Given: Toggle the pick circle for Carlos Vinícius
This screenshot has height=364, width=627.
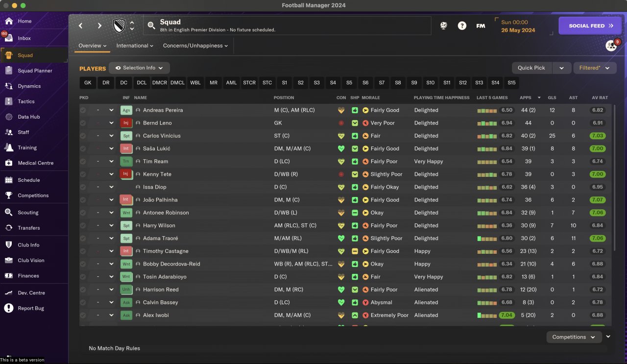Looking at the screenshot, I should [83, 136].
